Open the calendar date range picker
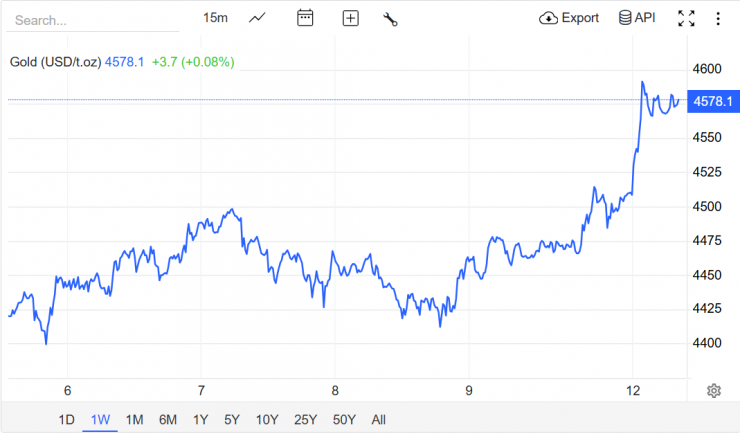740x434 pixels. pos(306,18)
